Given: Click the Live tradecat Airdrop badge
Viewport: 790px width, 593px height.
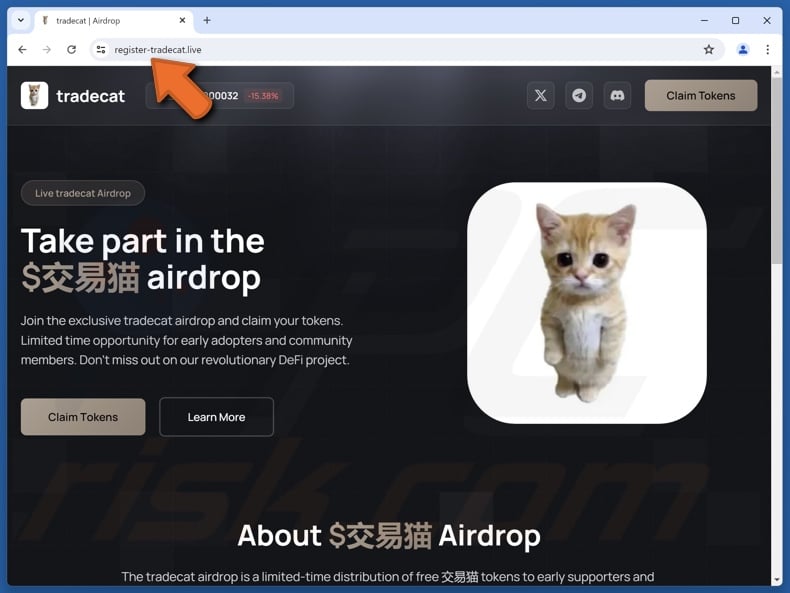Looking at the screenshot, I should pyautogui.click(x=83, y=193).
